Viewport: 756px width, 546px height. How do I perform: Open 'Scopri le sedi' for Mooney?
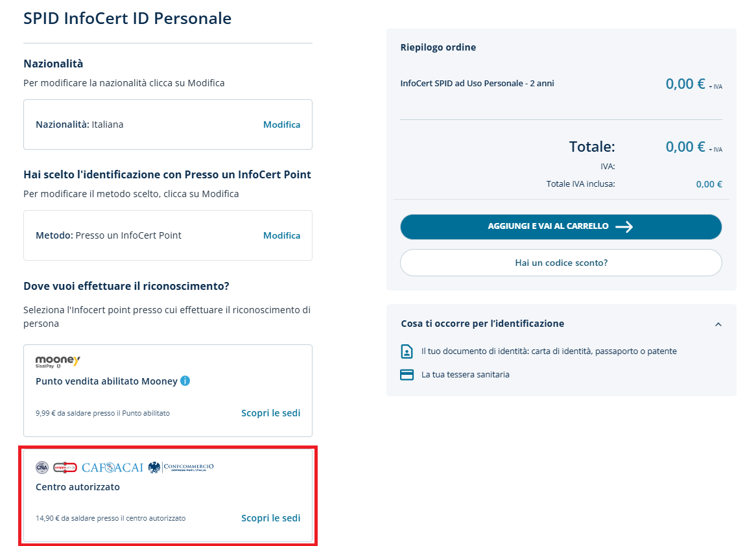click(270, 413)
